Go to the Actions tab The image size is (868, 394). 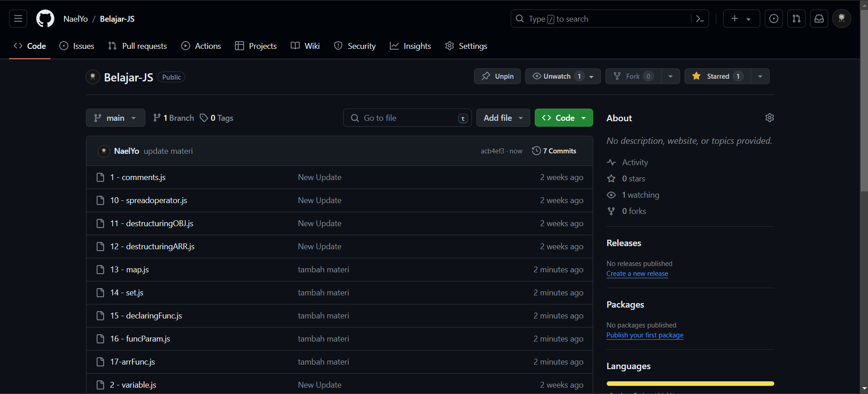pyautogui.click(x=201, y=46)
